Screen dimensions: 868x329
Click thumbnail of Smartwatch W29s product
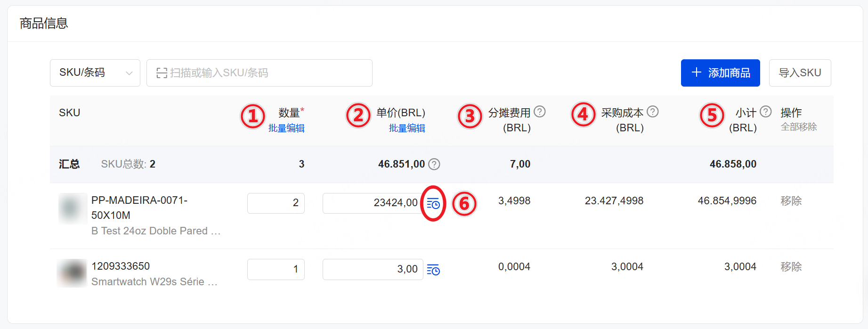(x=72, y=273)
